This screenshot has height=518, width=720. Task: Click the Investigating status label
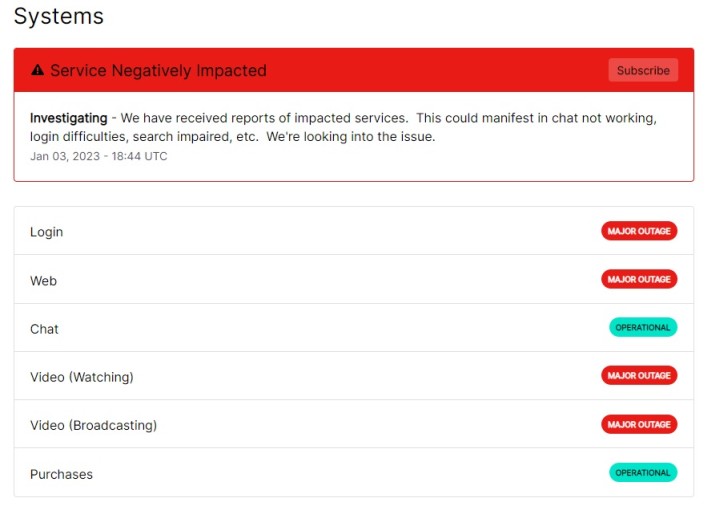[68, 118]
